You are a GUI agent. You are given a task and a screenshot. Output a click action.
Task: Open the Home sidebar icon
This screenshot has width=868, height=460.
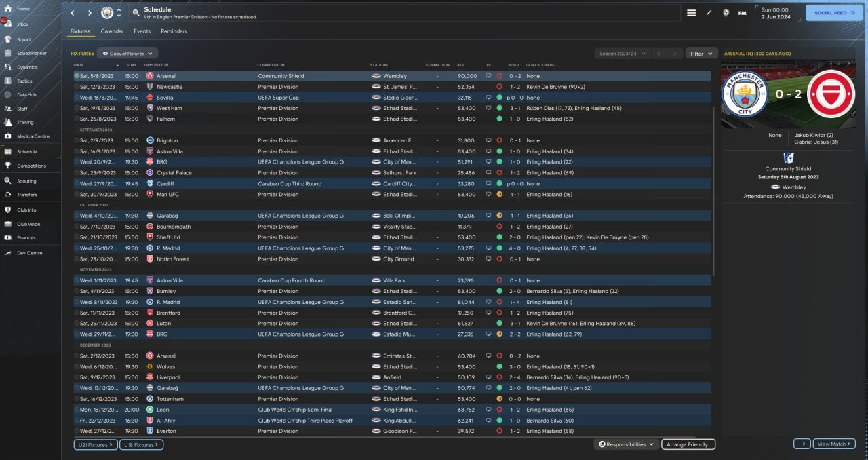[8, 9]
